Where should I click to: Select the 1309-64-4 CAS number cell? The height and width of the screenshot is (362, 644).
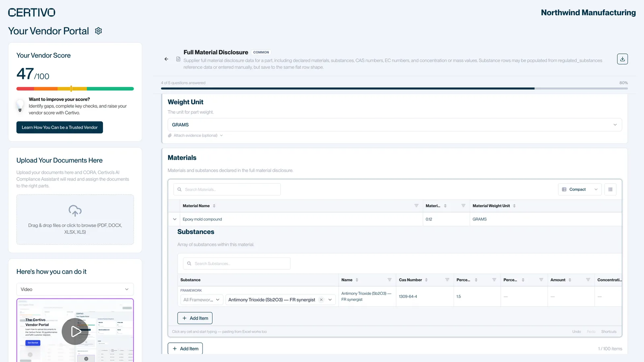click(425, 296)
